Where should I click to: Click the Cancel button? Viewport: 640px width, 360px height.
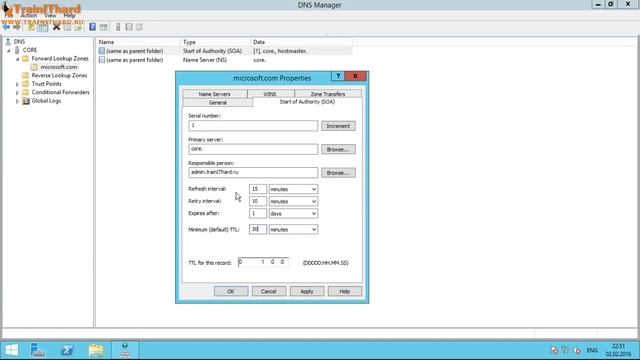point(269,291)
